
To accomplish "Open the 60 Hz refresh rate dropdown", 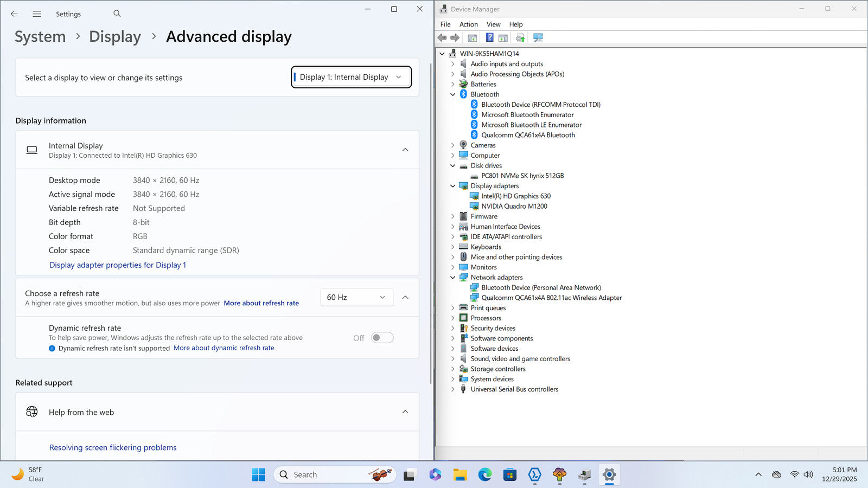I will pos(356,297).
